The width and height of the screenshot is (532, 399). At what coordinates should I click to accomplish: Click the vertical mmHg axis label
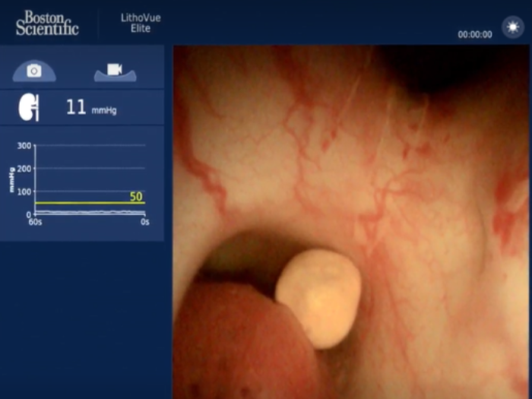[x=12, y=180]
